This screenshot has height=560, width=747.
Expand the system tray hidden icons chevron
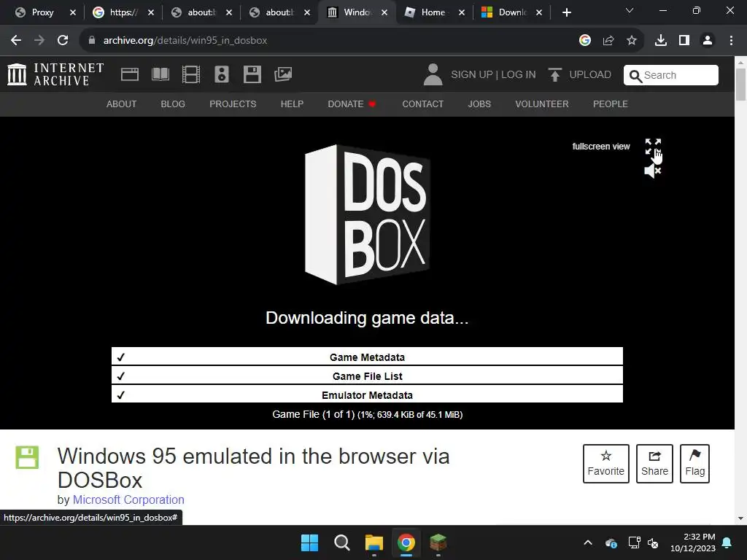point(588,542)
